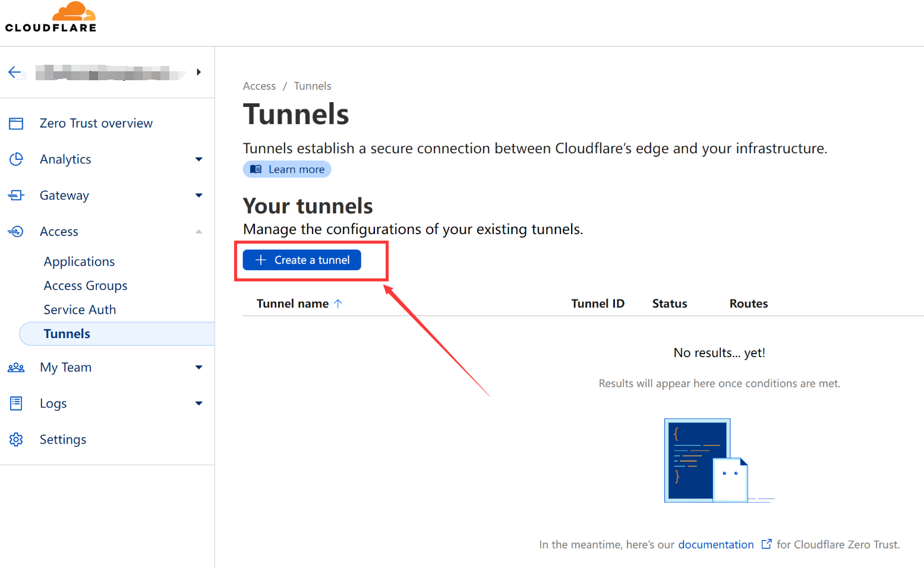Click the book icon in Learn more
The image size is (924, 568).
point(256,169)
